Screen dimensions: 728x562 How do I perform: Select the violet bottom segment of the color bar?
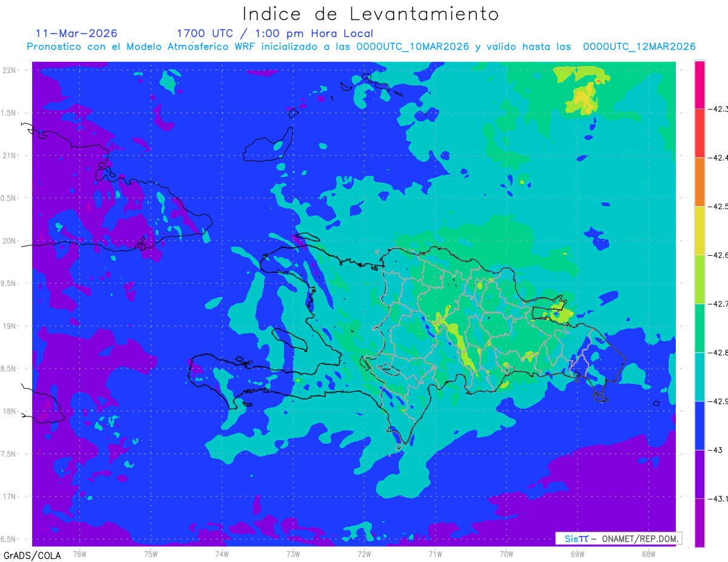[x=699, y=522]
